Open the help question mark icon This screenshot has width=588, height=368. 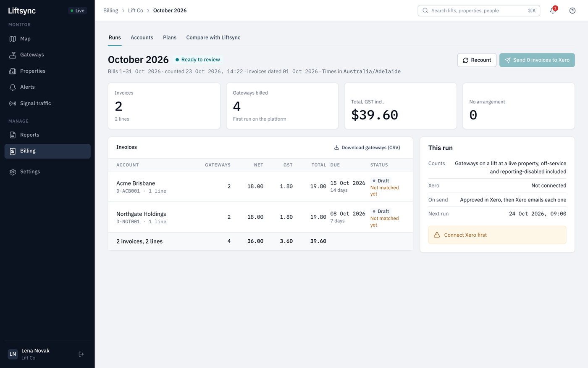572,11
